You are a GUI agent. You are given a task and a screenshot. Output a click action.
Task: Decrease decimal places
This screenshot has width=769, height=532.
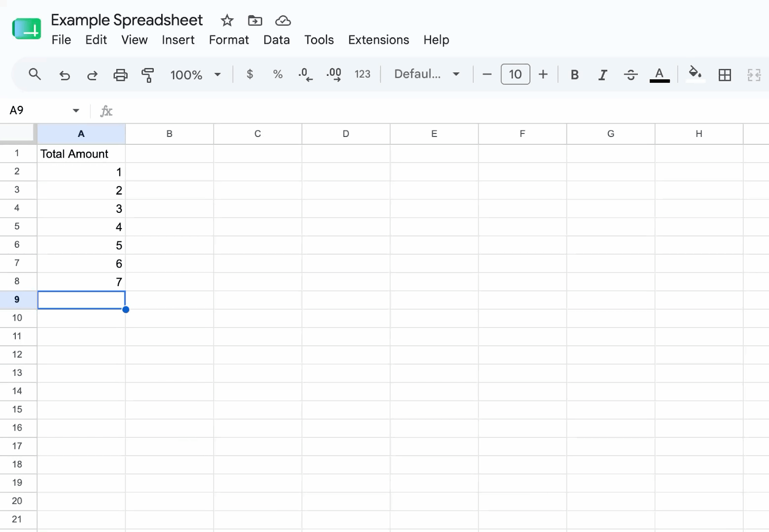(306, 74)
